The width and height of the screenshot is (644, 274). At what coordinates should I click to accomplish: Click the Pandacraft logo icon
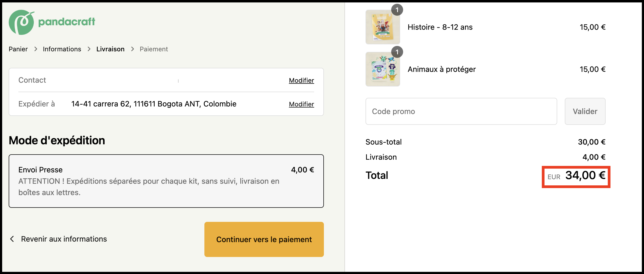22,22
